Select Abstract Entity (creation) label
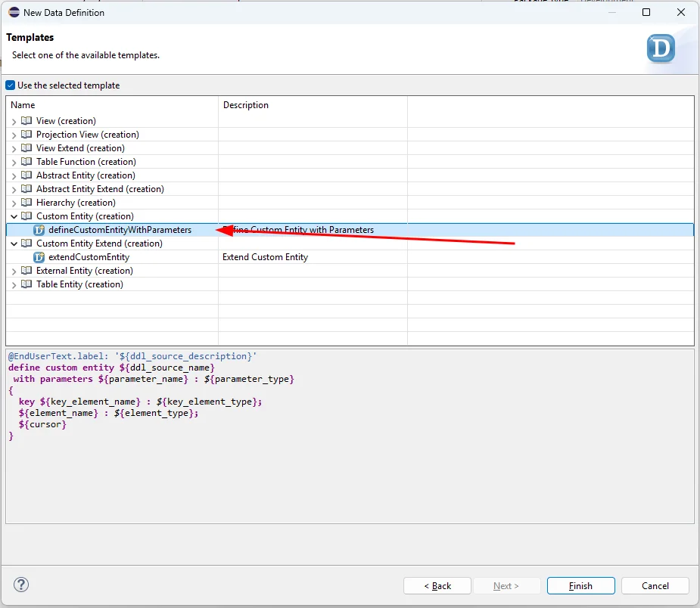Screen dimensions: 700x608 (86, 175)
